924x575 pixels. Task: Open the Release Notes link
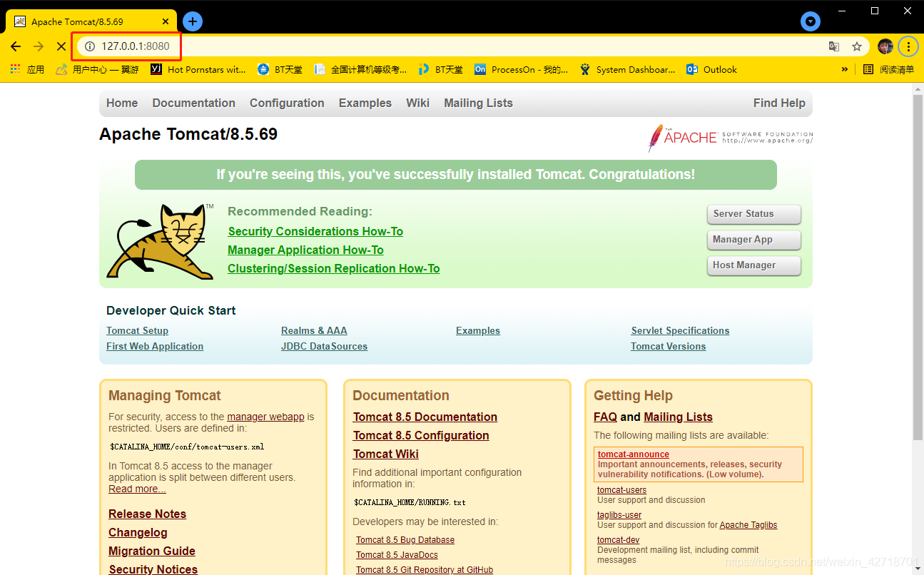(x=147, y=514)
